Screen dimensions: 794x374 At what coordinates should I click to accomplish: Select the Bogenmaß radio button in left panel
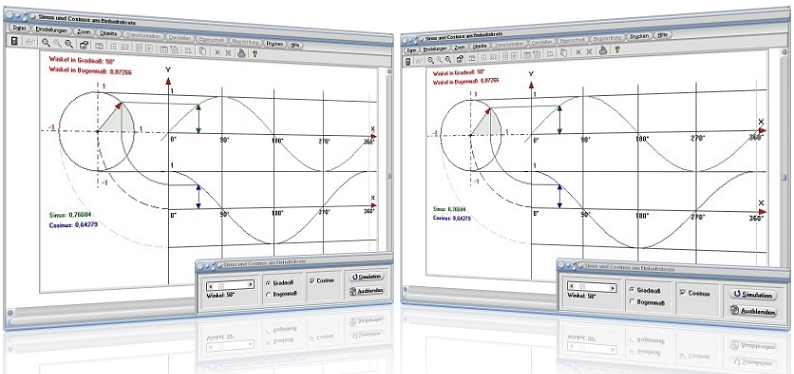click(269, 294)
